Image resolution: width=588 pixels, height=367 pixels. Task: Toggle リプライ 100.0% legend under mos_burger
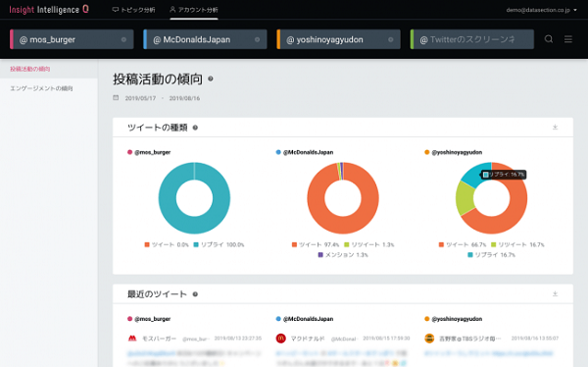pos(219,244)
